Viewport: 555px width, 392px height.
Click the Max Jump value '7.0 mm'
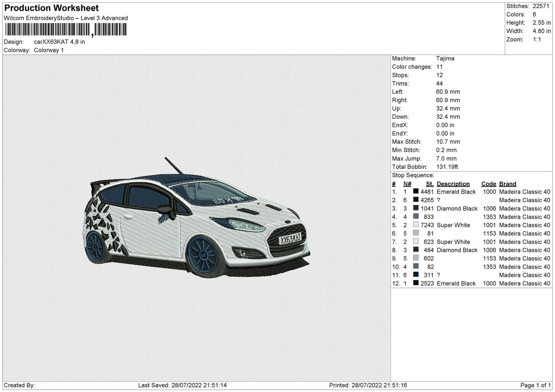(x=446, y=159)
